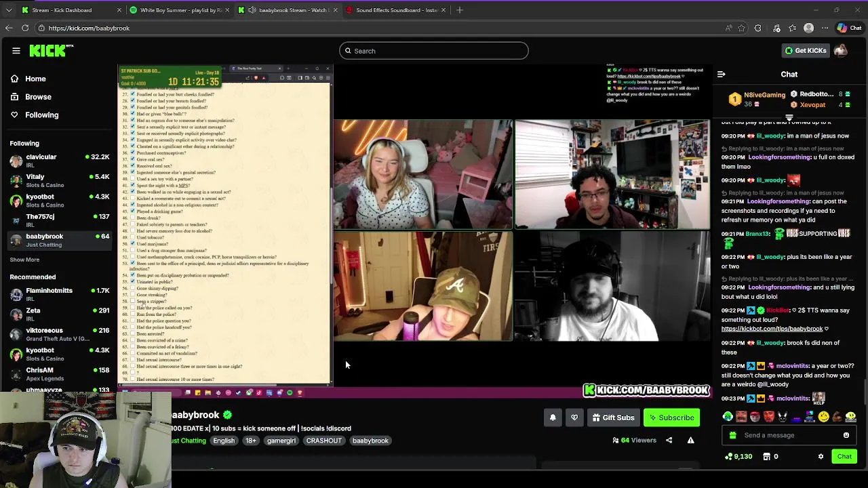Screen dimensions: 868x488
Task: Click the green Subscribe button
Action: click(x=671, y=418)
